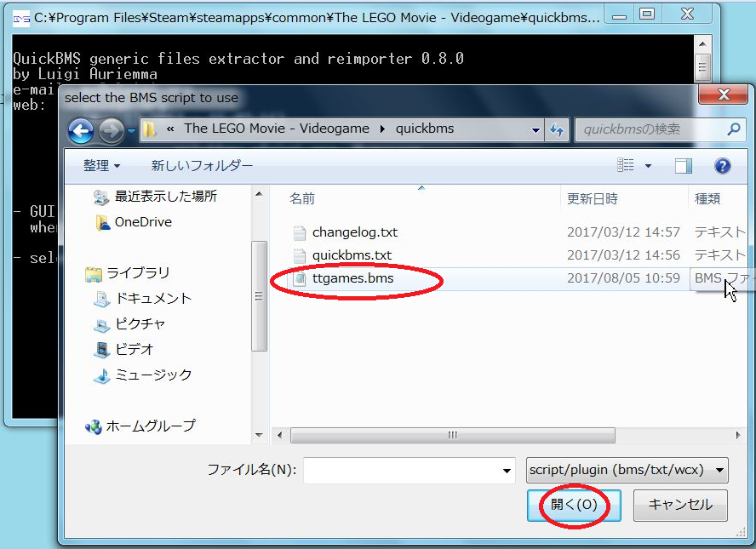Open script/plugin file type dropdown
This screenshot has height=549, width=756.
(627, 470)
